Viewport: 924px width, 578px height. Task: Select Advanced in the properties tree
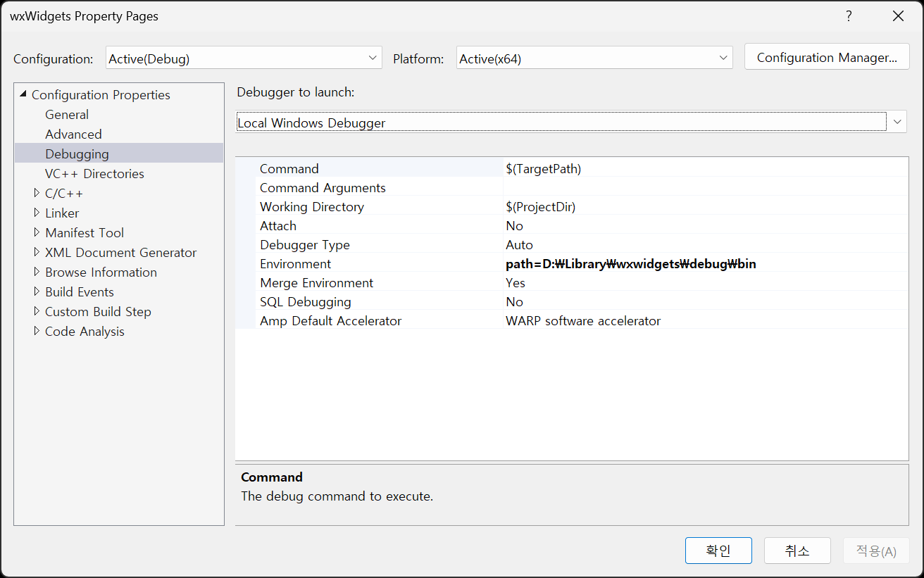[73, 134]
